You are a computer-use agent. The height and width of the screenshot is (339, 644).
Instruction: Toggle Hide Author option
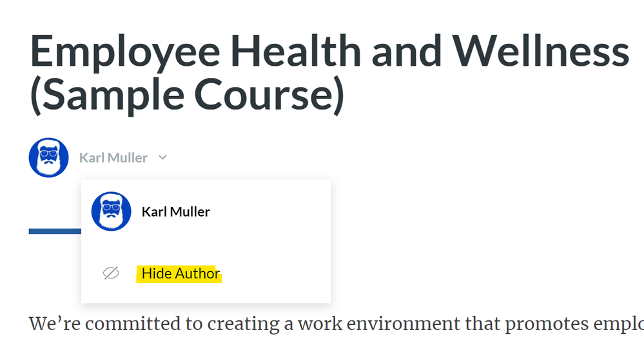(x=181, y=274)
